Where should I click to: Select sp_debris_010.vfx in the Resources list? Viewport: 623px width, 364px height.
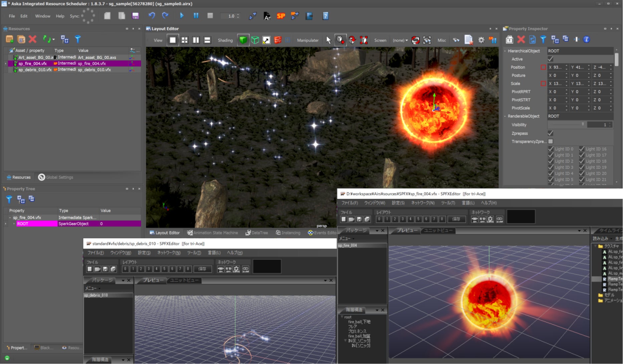(35, 70)
